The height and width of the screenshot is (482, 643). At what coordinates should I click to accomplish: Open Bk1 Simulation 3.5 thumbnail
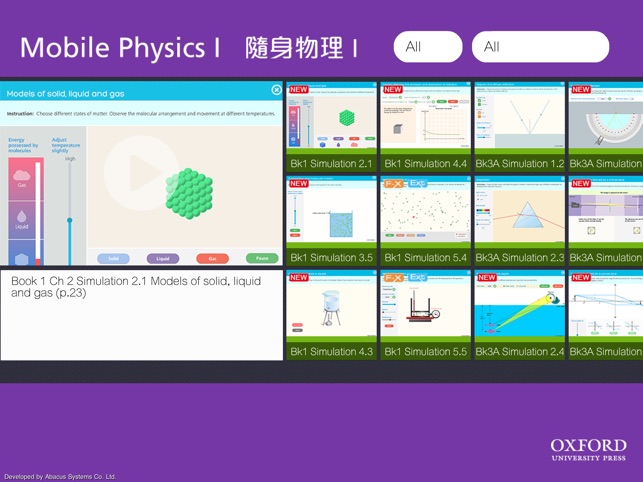[331, 221]
